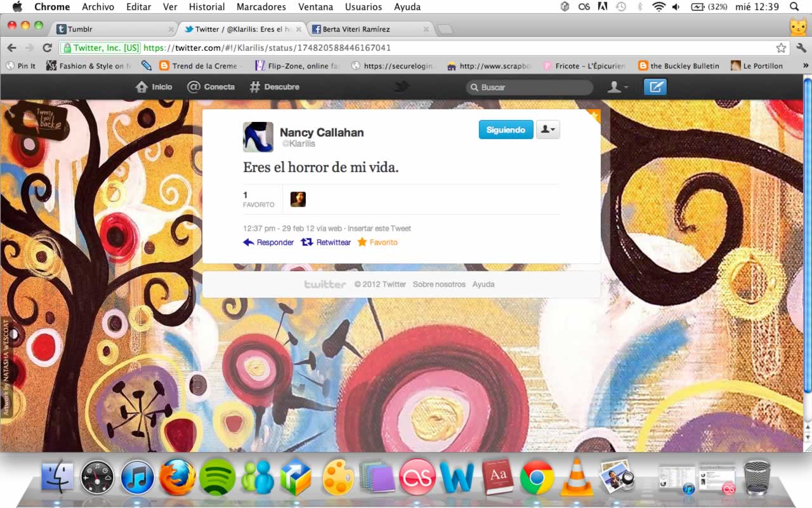Image resolution: width=812 pixels, height=508 pixels.
Task: Reload the page with the refresh icon
Action: [47, 48]
